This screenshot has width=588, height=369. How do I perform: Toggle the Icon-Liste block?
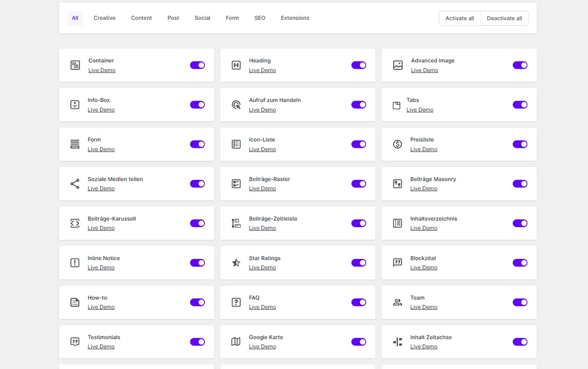(359, 144)
